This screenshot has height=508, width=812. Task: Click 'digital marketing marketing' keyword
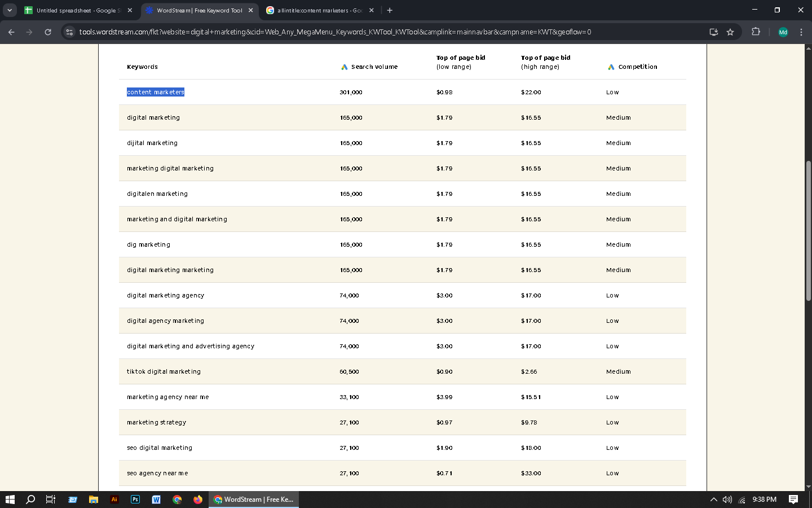pos(170,270)
